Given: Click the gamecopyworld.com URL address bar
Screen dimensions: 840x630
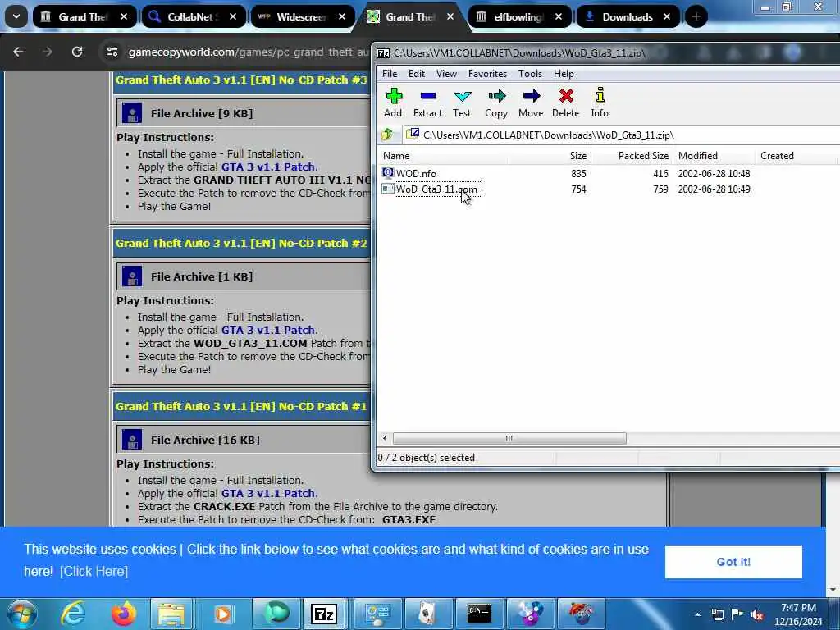Looking at the screenshot, I should click(249, 52).
